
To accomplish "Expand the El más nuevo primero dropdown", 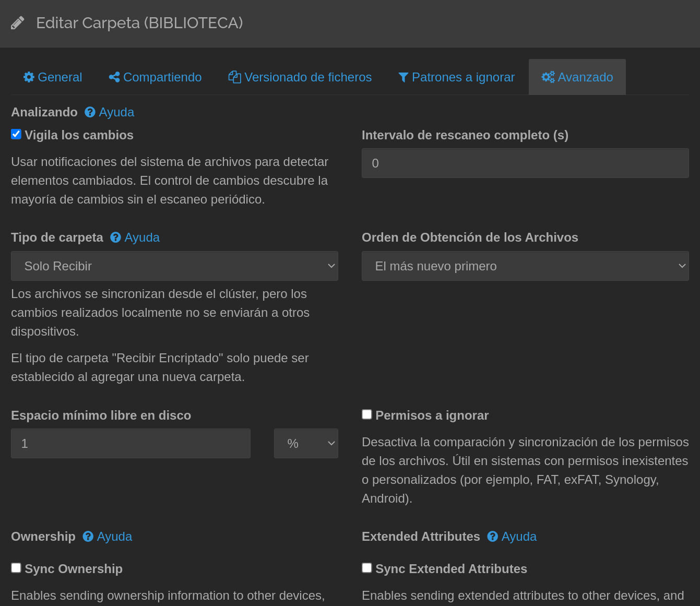I will pyautogui.click(x=525, y=266).
